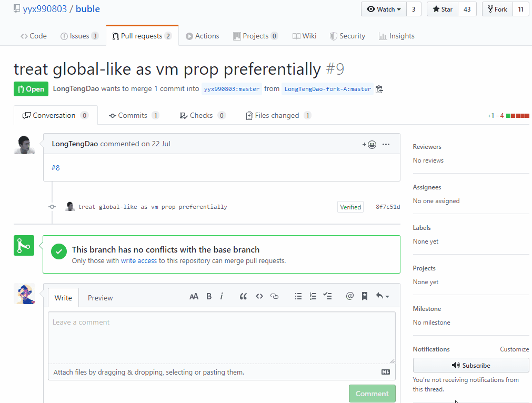The height and width of the screenshot is (403, 532).
Task: Click the Verified commit badge
Action: click(350, 207)
